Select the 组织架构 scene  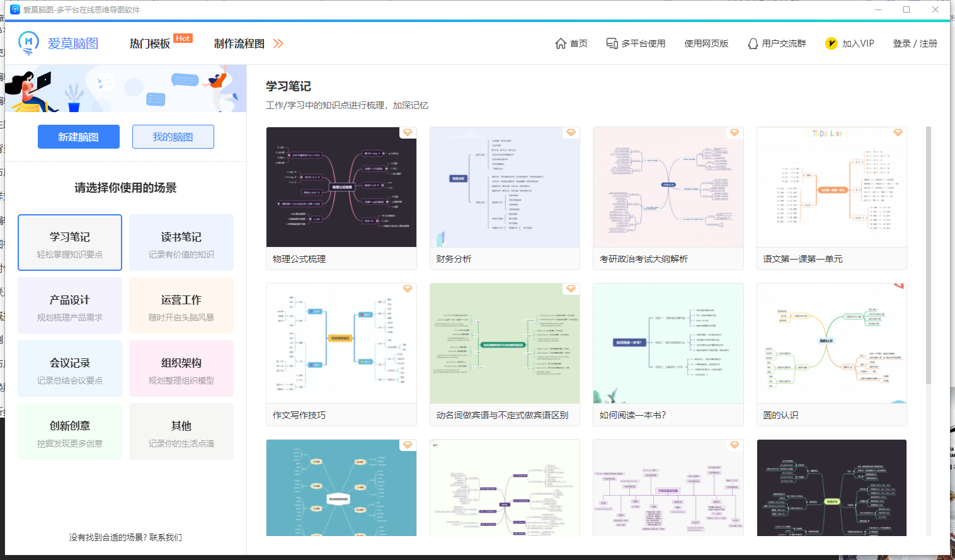coord(181,369)
